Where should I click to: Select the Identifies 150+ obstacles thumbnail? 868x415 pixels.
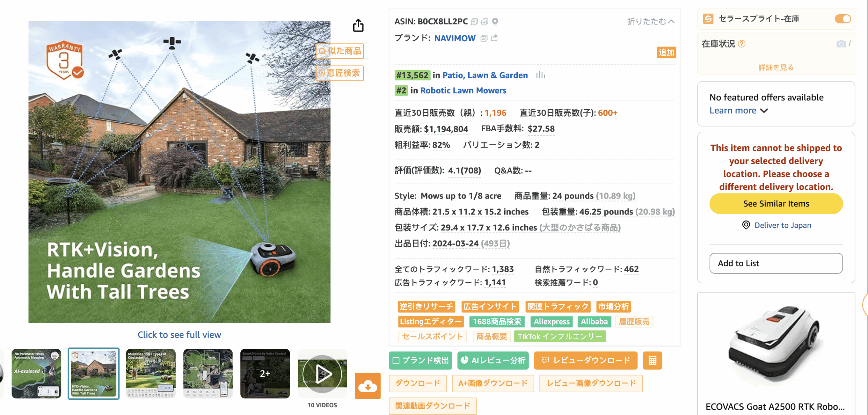tap(151, 374)
